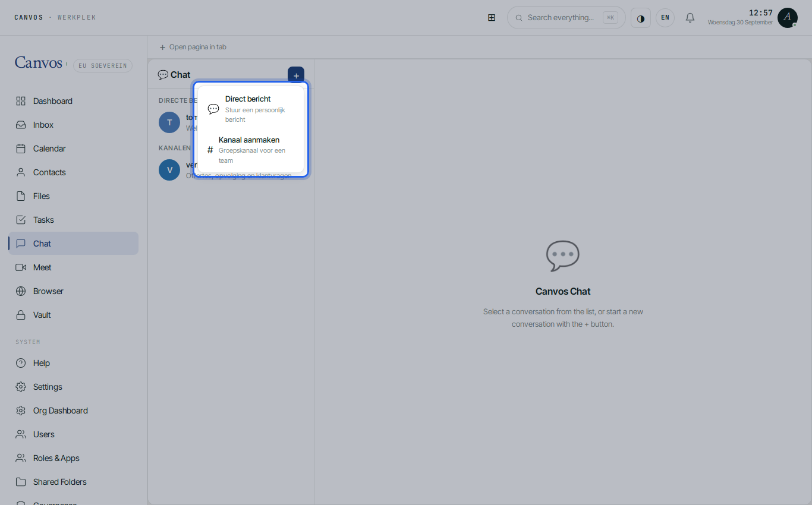The image size is (812, 505).
Task: Click Open pagina in tab link
Action: coord(193,47)
